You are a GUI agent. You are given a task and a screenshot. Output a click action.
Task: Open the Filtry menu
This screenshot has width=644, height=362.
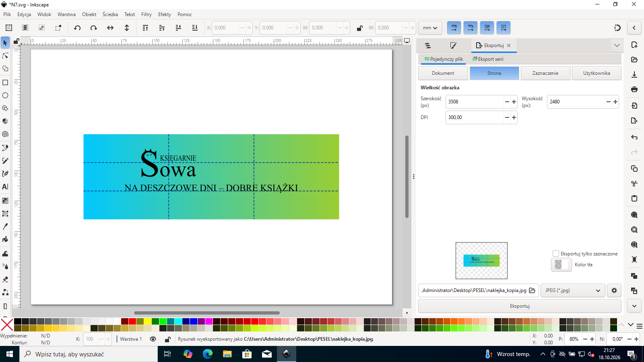click(147, 14)
